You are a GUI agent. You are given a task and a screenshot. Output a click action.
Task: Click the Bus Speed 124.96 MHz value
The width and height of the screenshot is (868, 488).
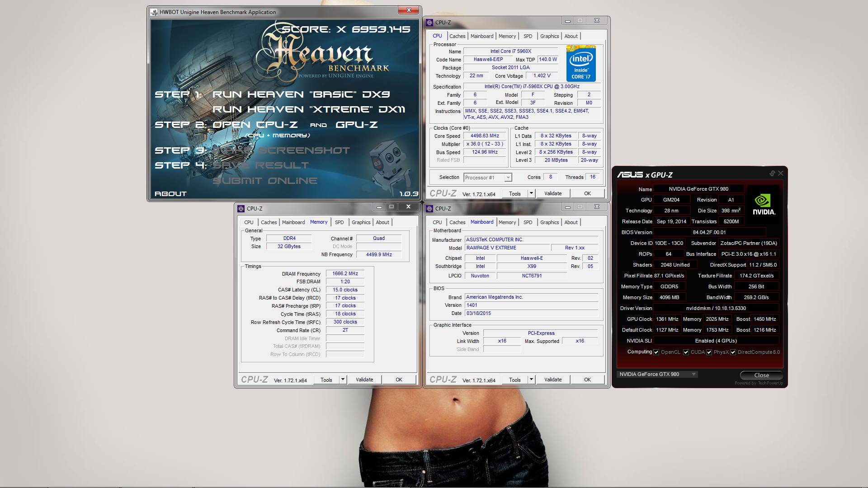pos(485,152)
